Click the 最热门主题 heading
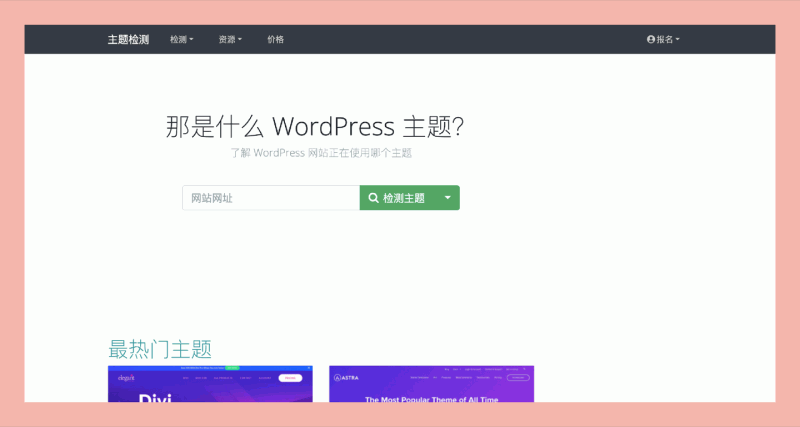Screen dimensions: 800x427 click(x=160, y=349)
